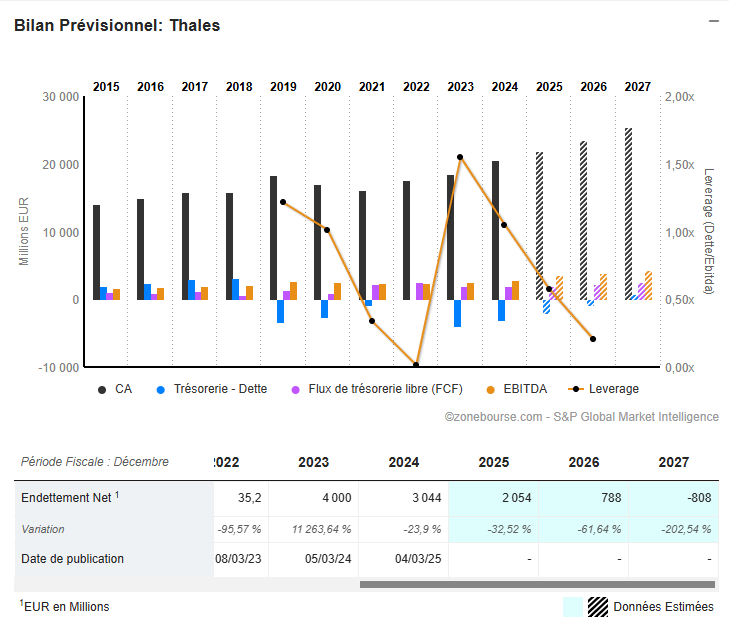The height and width of the screenshot is (635, 729).
Task: Click the 2024 orange EBITDA bar
Action: pos(515,291)
